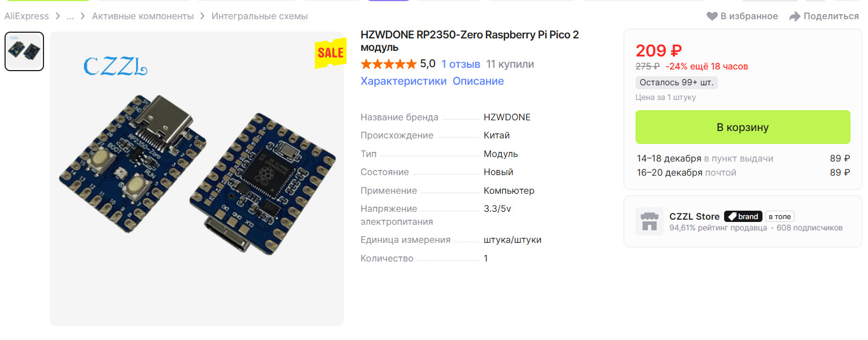Click the share arrow icon

click(x=795, y=16)
